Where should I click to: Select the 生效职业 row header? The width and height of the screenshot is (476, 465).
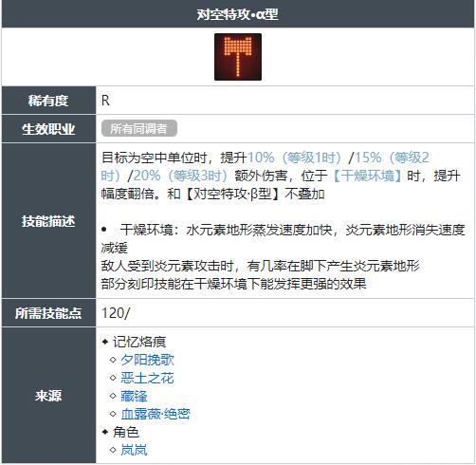48,129
